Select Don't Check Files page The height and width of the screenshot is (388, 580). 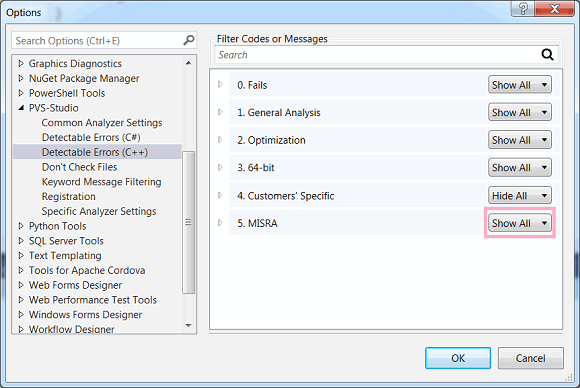click(80, 167)
